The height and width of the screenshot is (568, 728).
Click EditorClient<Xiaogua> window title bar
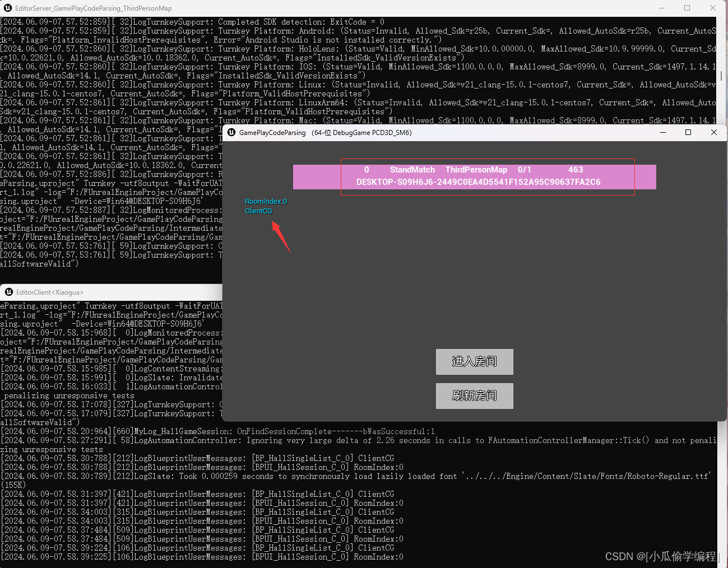pos(112,292)
